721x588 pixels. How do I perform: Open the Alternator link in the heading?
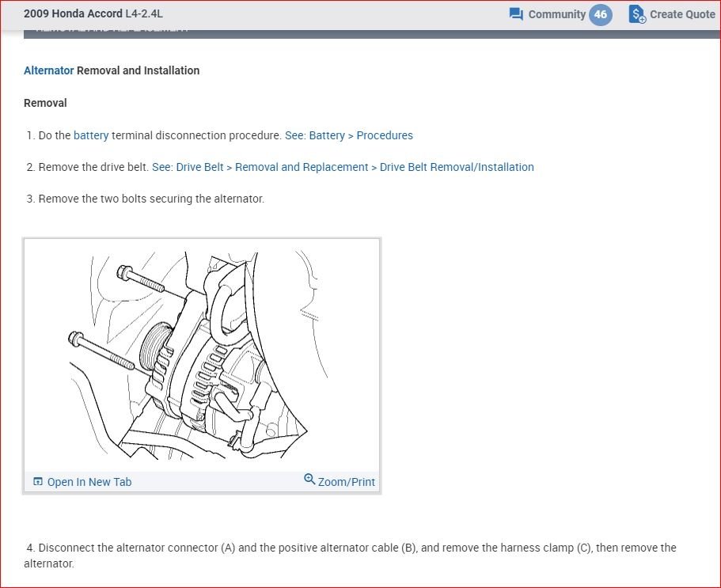(49, 70)
